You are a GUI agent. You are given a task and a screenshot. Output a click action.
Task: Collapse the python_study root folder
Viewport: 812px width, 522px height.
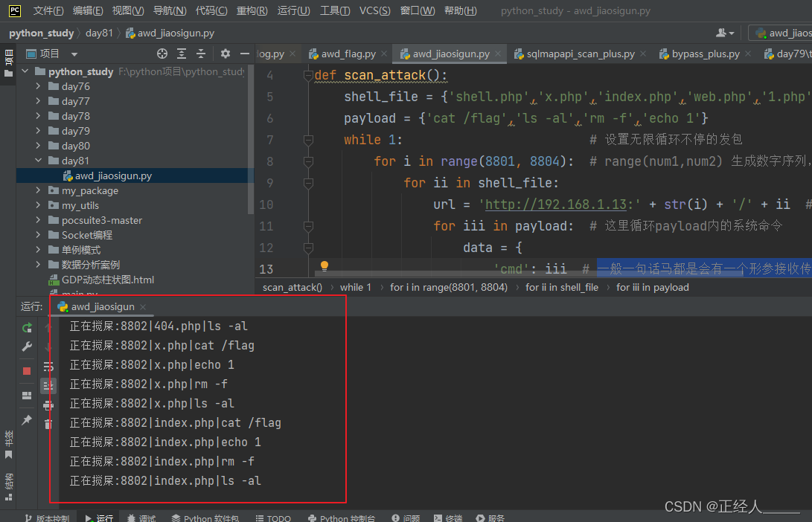coord(25,71)
